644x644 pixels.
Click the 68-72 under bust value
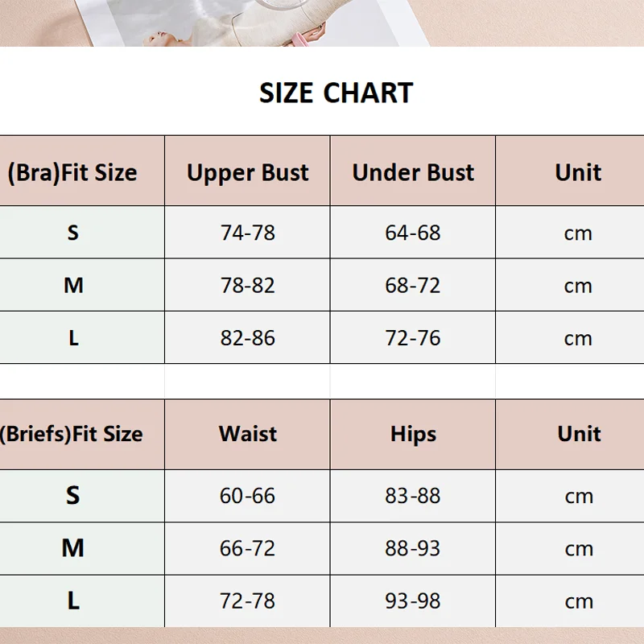(x=413, y=285)
